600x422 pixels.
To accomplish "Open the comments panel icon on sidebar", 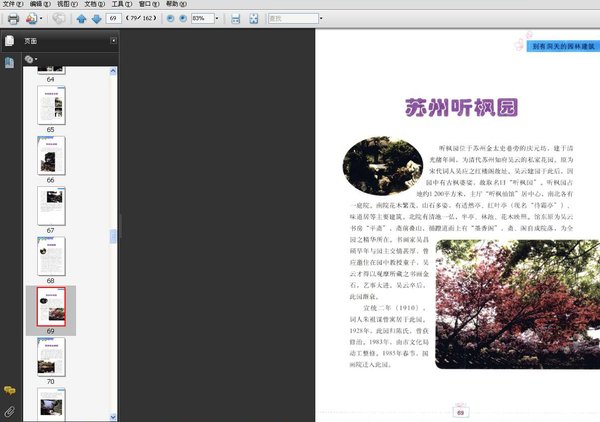I will click(9, 390).
